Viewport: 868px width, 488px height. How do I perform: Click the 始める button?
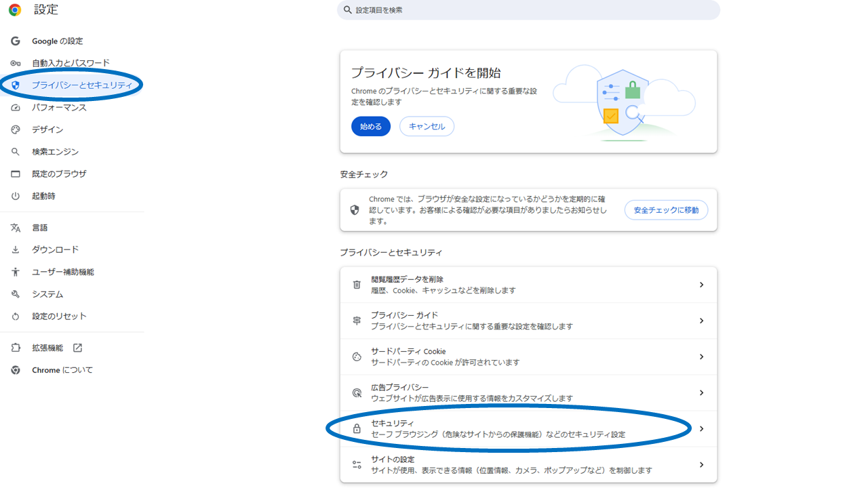(370, 126)
